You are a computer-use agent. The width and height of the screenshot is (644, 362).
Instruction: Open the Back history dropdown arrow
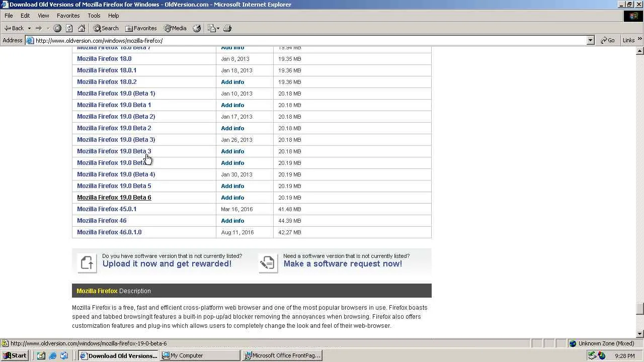click(x=29, y=28)
